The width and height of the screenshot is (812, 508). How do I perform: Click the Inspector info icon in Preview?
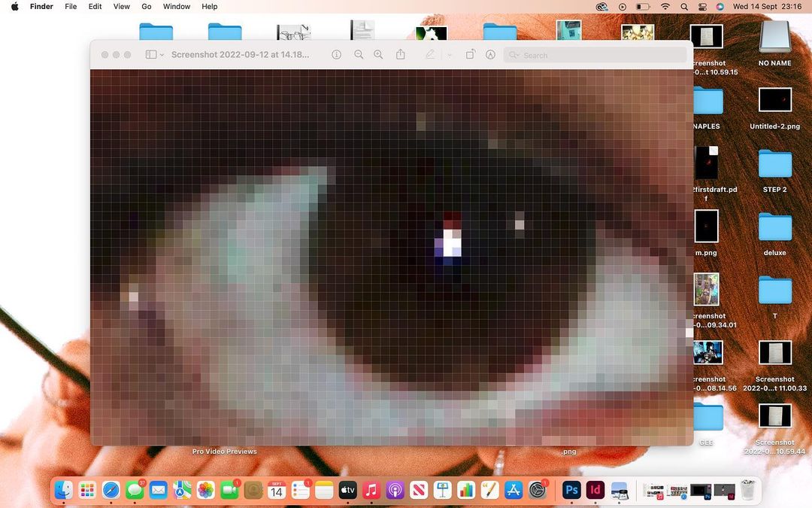[x=336, y=55]
